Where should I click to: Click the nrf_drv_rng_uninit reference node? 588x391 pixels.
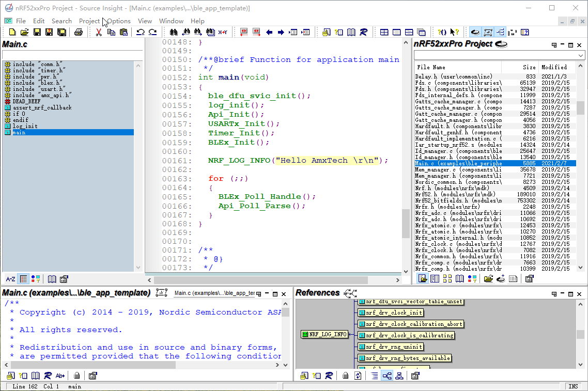(391, 347)
